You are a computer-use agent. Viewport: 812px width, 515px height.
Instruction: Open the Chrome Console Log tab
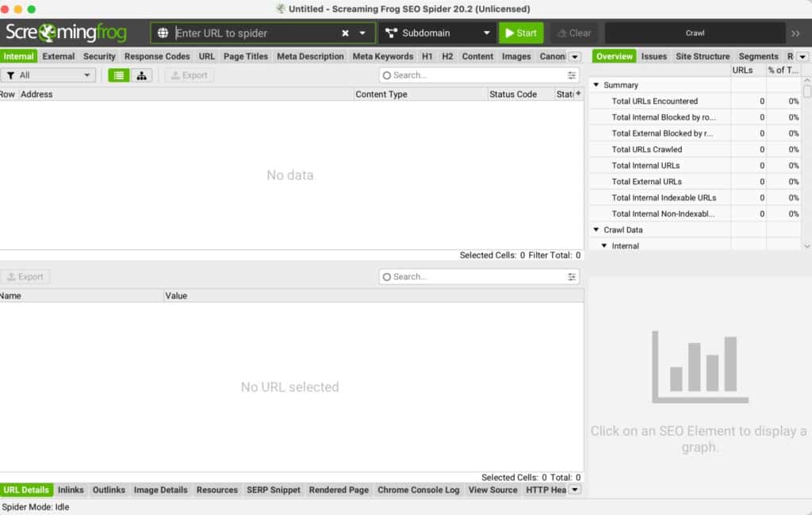point(419,490)
